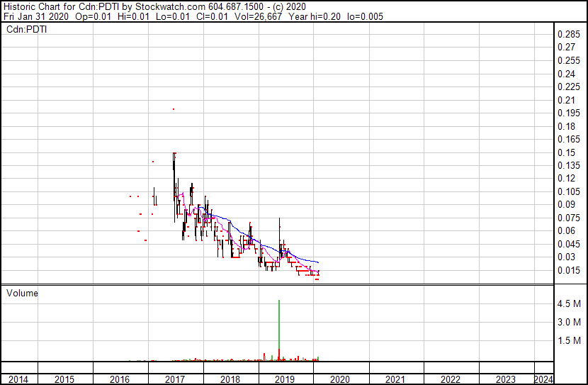
Task: Click the 0.09 price axis value
Action: (566, 204)
